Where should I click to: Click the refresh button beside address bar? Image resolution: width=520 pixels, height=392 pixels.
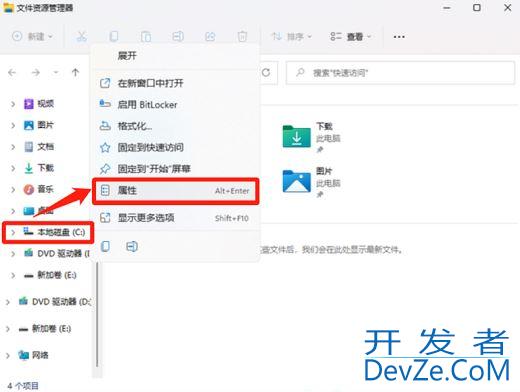tap(266, 72)
